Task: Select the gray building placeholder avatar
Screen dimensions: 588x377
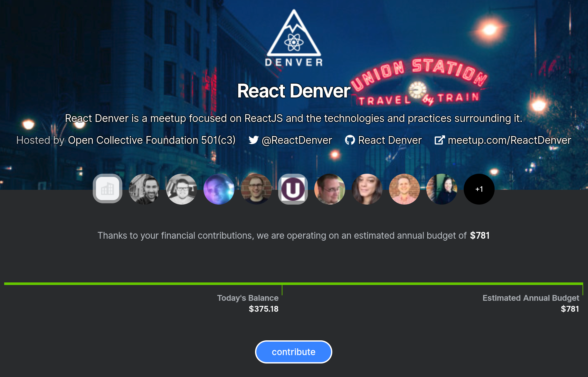Action: (x=108, y=189)
